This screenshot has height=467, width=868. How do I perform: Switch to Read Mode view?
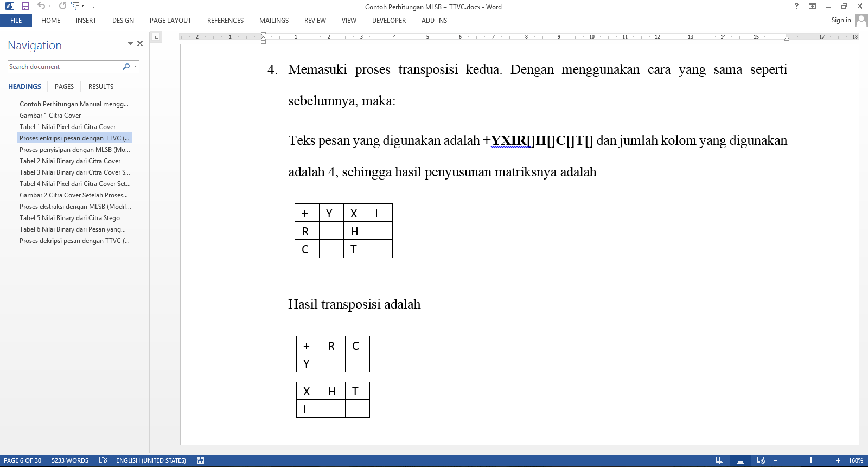tap(719, 460)
